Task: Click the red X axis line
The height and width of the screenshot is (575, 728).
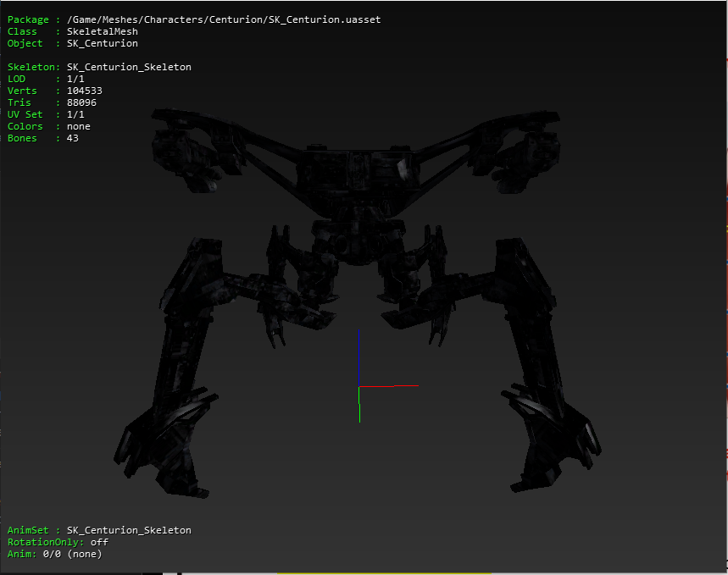Action: [x=389, y=385]
